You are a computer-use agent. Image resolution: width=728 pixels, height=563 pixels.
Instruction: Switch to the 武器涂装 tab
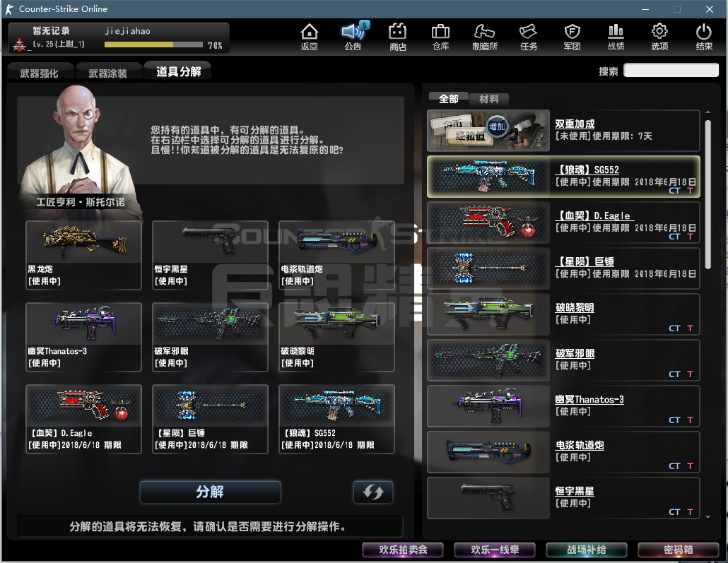click(x=107, y=73)
